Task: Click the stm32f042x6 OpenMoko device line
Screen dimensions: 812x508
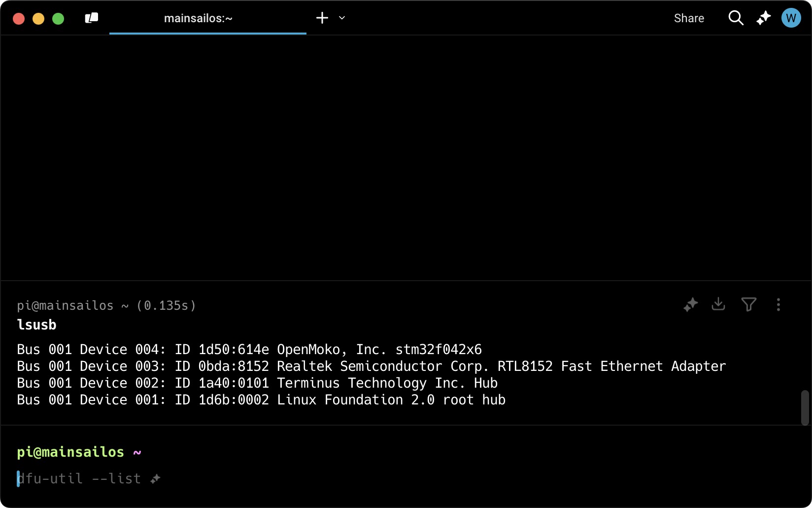Action: pos(249,350)
